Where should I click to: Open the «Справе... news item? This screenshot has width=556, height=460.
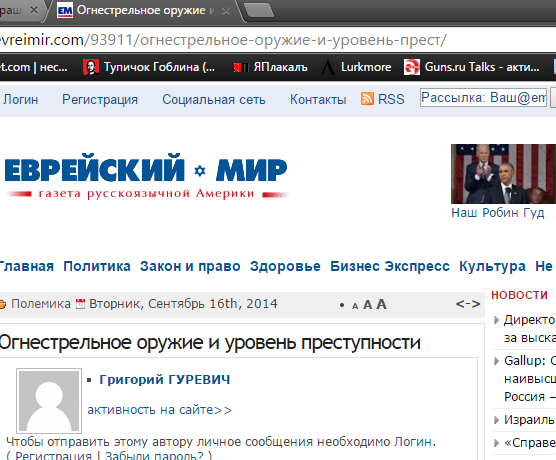coord(530,443)
